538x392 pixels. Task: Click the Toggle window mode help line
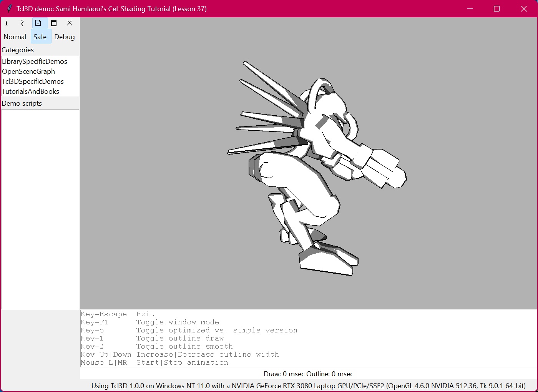coord(150,322)
